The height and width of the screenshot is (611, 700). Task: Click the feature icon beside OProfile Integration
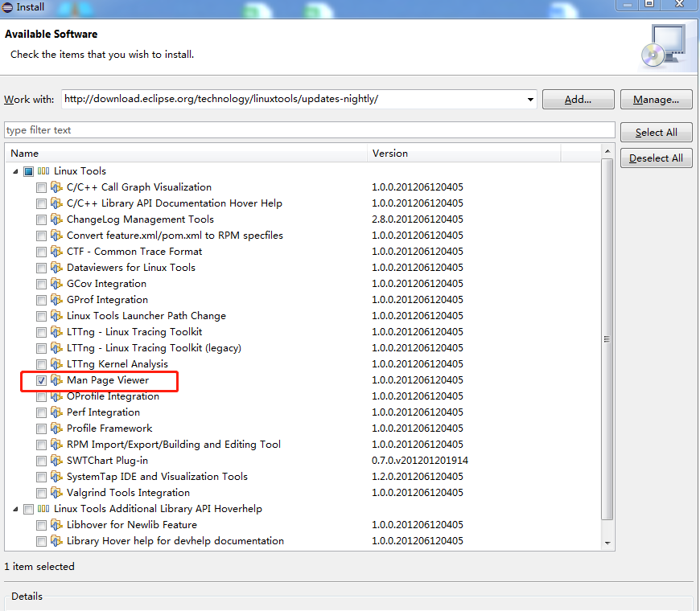[56, 396]
